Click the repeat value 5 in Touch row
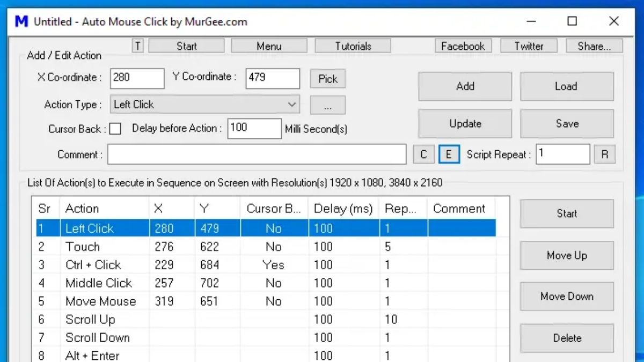This screenshot has height=362, width=644. (x=388, y=247)
